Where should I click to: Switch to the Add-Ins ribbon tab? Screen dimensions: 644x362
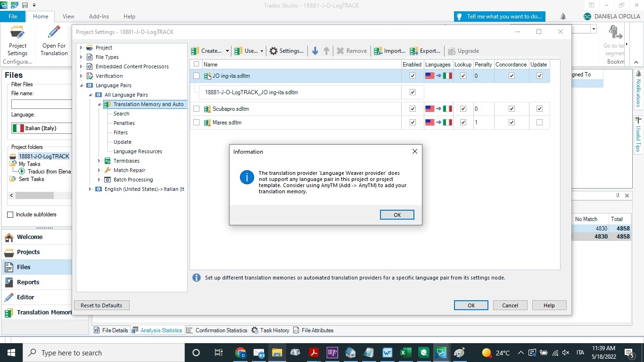(99, 16)
